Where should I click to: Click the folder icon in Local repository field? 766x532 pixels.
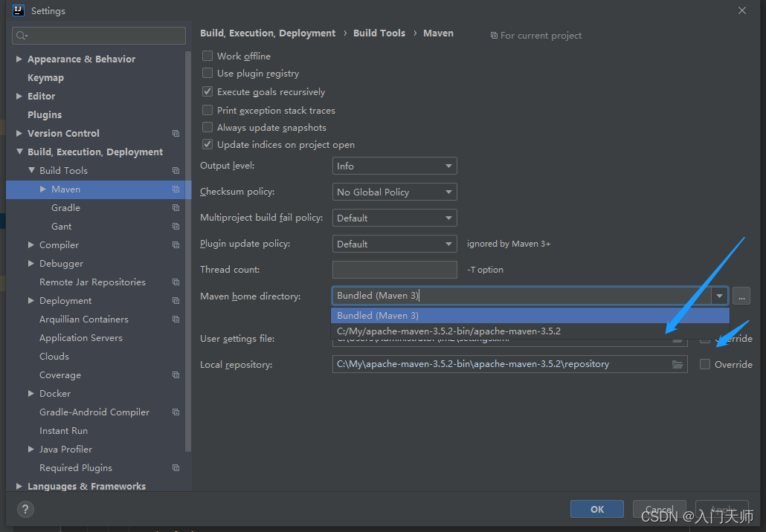click(x=677, y=364)
